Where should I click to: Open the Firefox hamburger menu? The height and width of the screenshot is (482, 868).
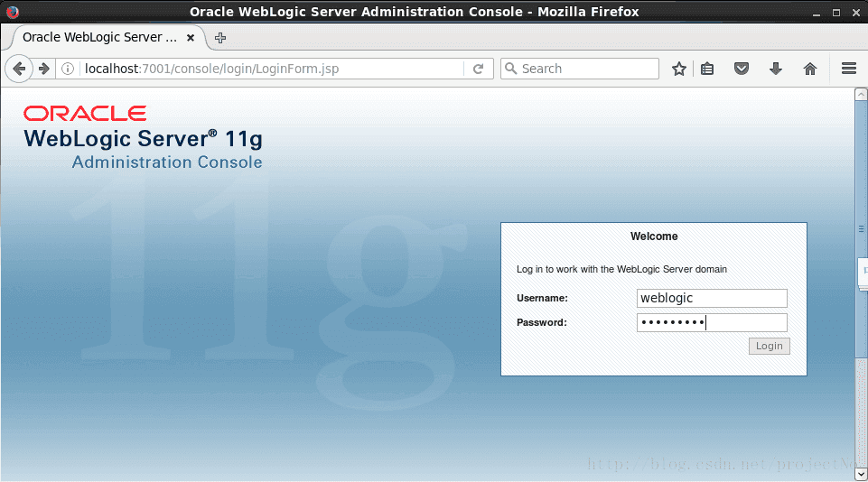(849, 69)
